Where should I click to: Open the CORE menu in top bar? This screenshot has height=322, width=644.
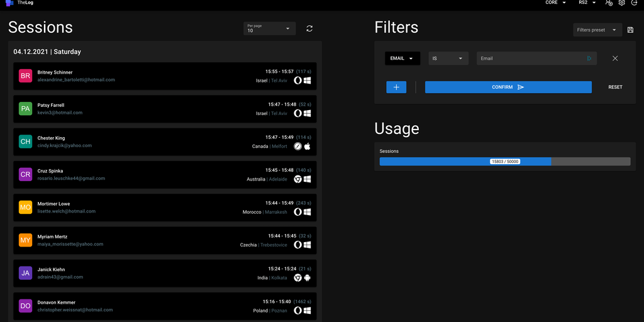[x=555, y=3]
